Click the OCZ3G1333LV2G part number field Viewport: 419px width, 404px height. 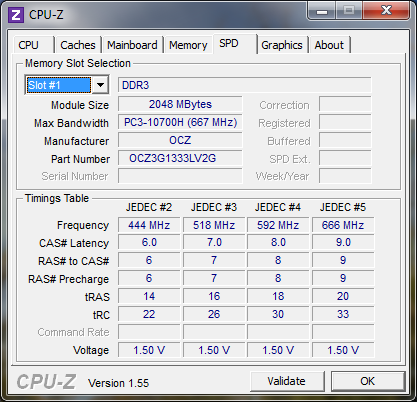coord(180,158)
